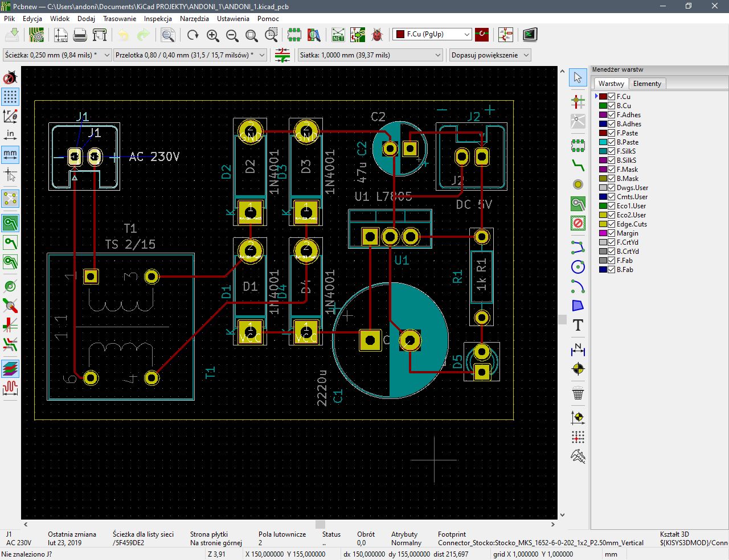The height and width of the screenshot is (560, 729).
Task: Open the Inspekcja menu
Action: [158, 19]
